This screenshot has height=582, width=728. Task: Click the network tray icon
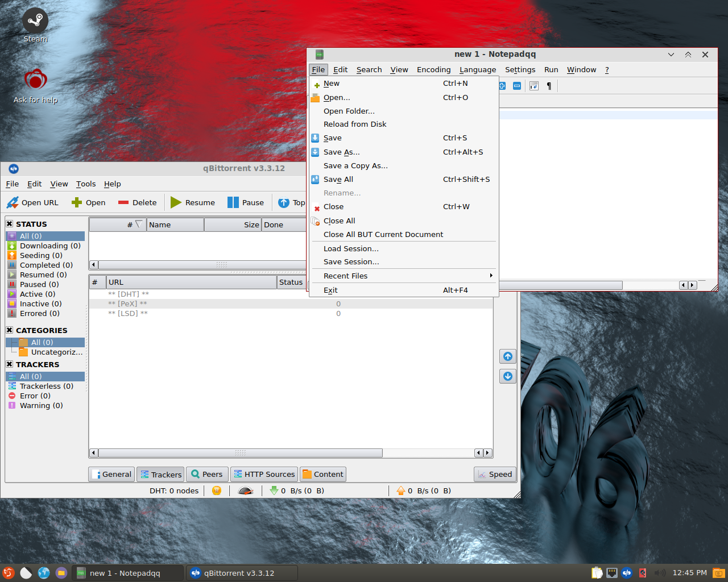tap(612, 573)
